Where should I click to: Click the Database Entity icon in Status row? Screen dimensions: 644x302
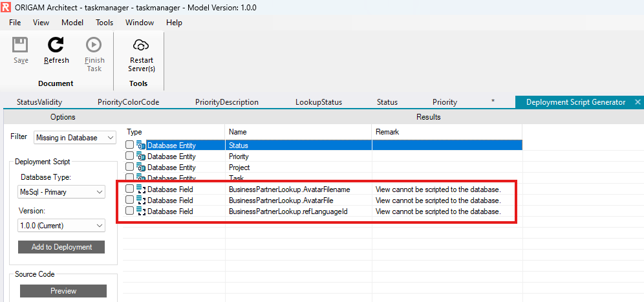tap(141, 145)
